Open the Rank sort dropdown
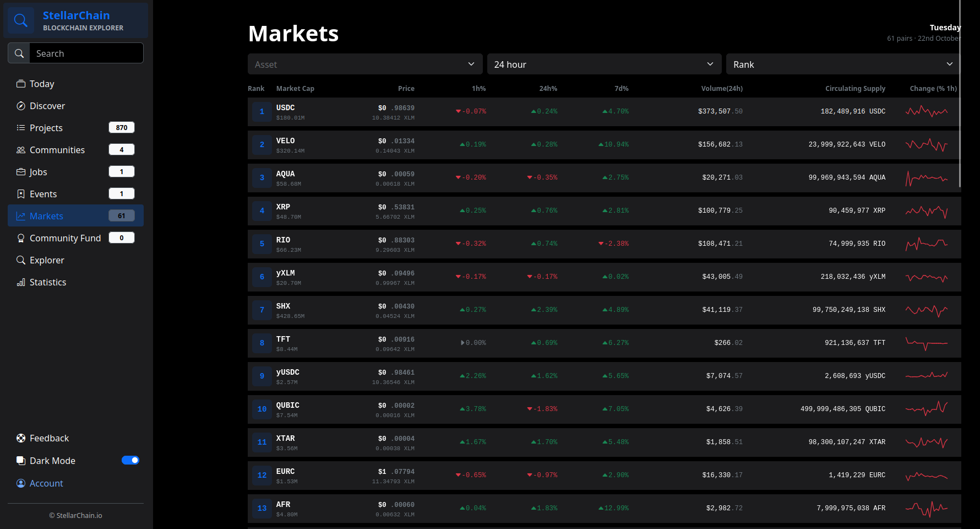 (843, 64)
